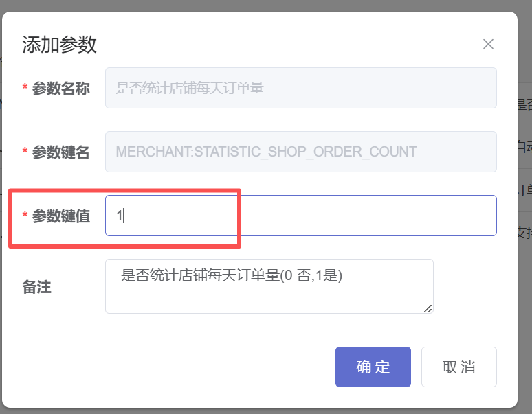Click the 备注 label

pyautogui.click(x=37, y=287)
